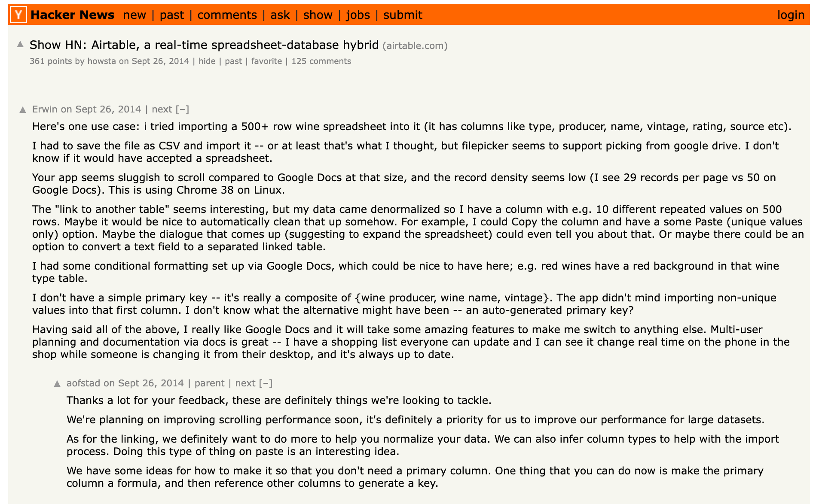Open the Airtable Show HN title link

click(204, 45)
